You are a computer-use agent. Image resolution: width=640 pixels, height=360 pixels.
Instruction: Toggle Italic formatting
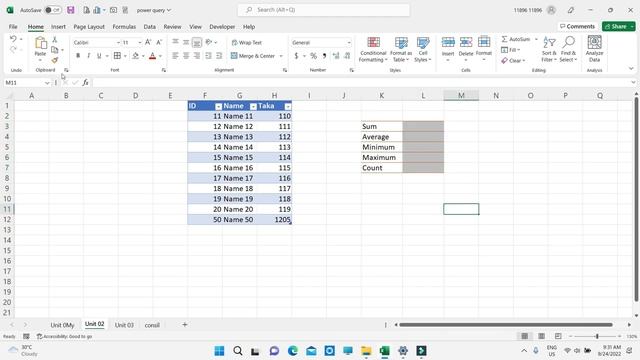(x=89, y=56)
